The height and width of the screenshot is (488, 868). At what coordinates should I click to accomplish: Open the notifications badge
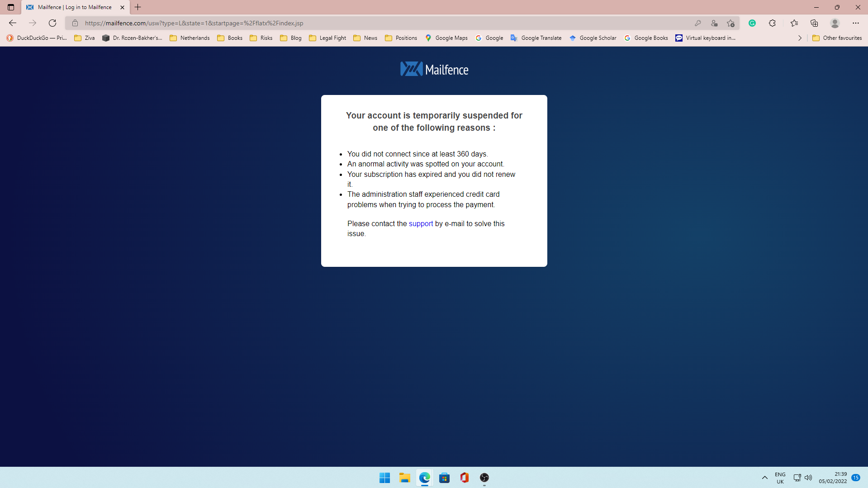pos(856,478)
